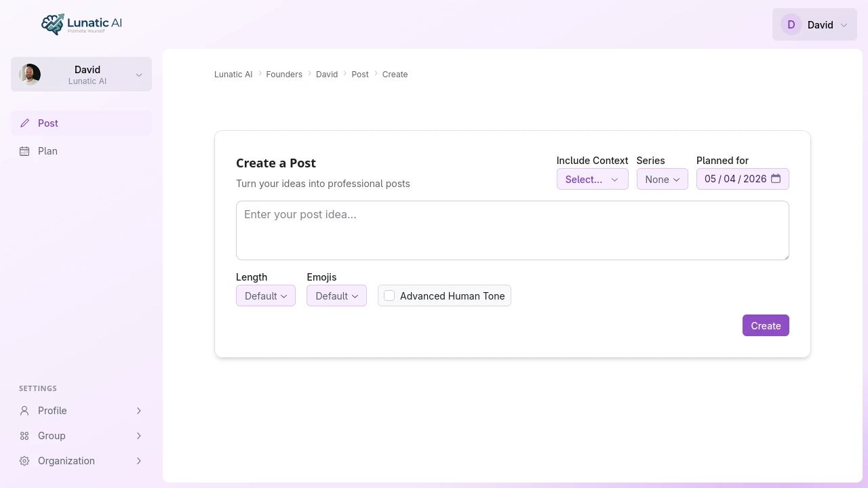Go to Post in the sidebar

tap(81, 123)
